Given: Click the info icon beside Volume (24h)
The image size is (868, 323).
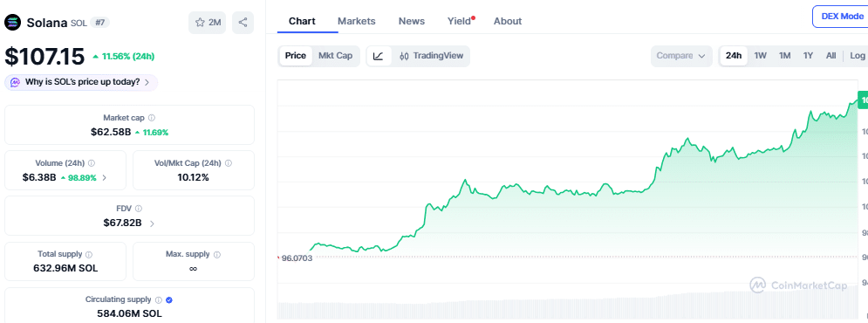Looking at the screenshot, I should [92, 163].
